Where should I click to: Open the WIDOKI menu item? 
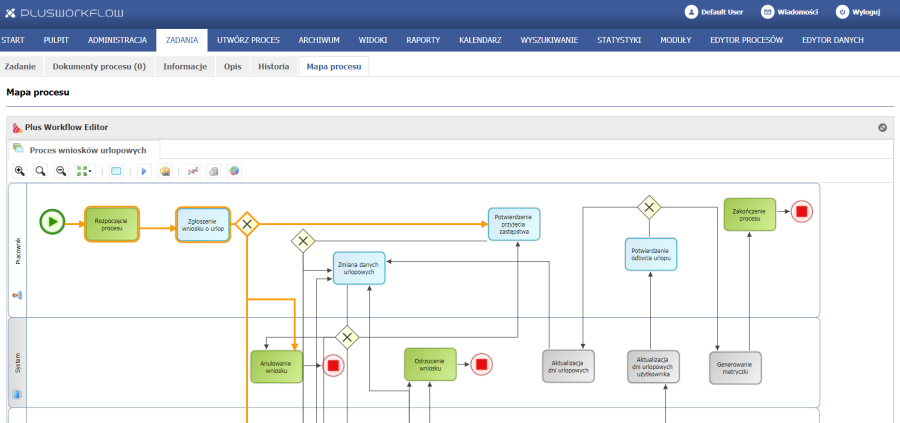373,40
